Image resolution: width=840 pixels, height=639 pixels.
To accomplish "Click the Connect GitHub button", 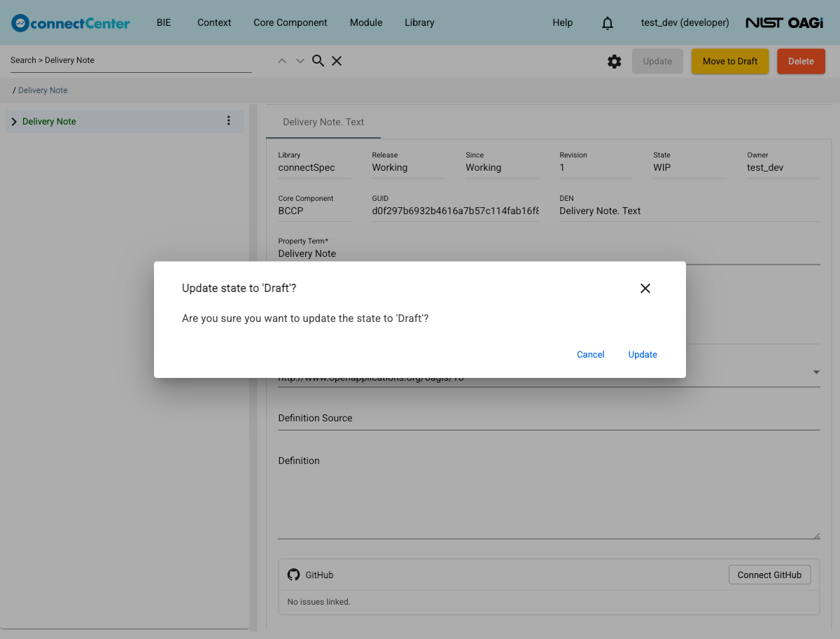I will click(x=769, y=575).
